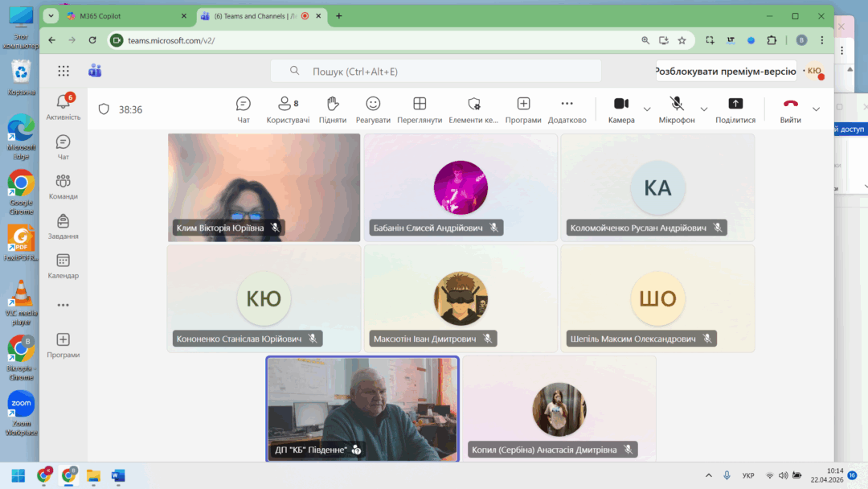The image size is (868, 489).
Task: Expand the leave call options arrow
Action: pyautogui.click(x=817, y=109)
